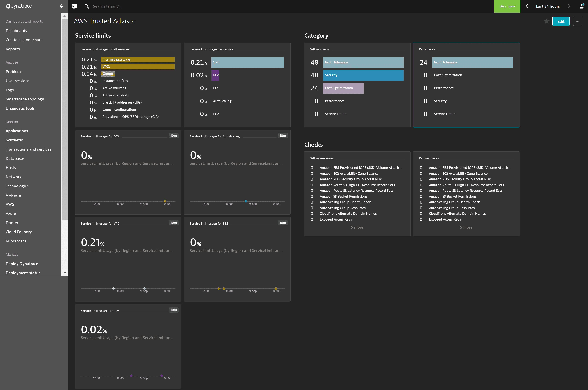Screen dimensions: 588x390
Task: Click the 10m badge on the VPC tile
Action: [174, 223]
